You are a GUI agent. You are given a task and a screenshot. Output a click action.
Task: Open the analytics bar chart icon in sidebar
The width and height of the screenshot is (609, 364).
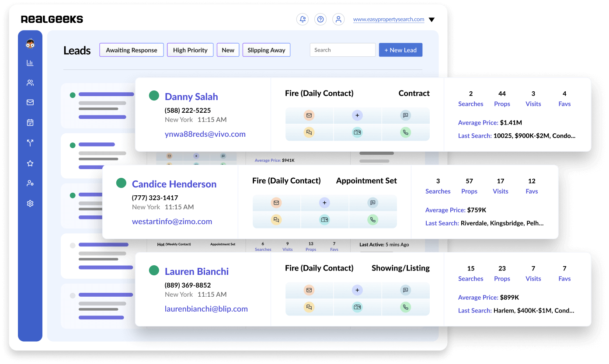[30, 62]
